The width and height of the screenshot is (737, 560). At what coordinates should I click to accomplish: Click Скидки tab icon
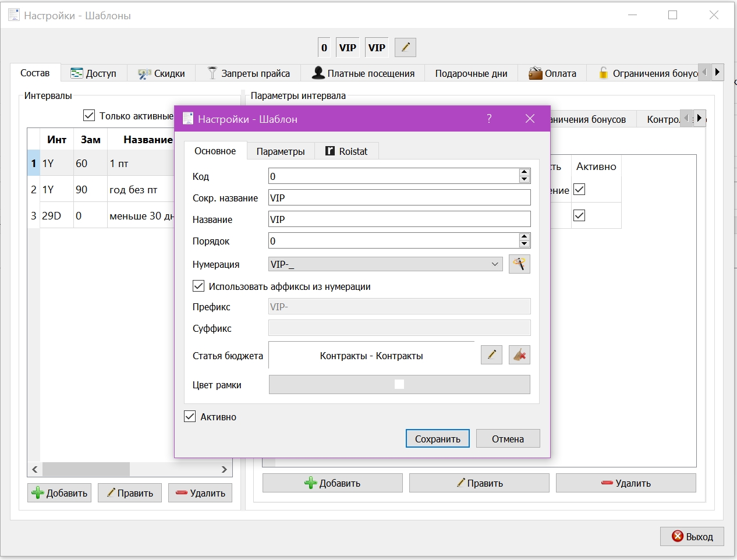[144, 73]
